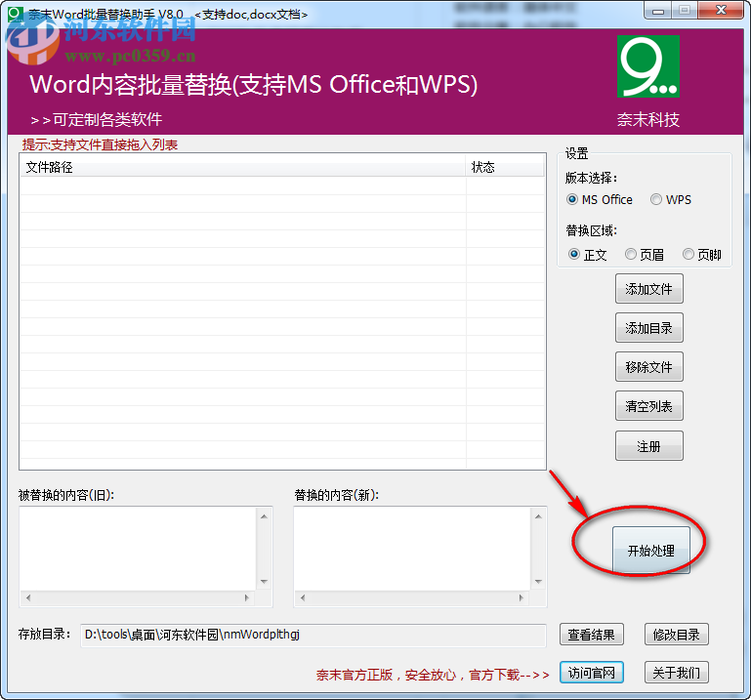Click the 移除文件 button
Viewport: 751px width, 700px height.
[x=649, y=367]
